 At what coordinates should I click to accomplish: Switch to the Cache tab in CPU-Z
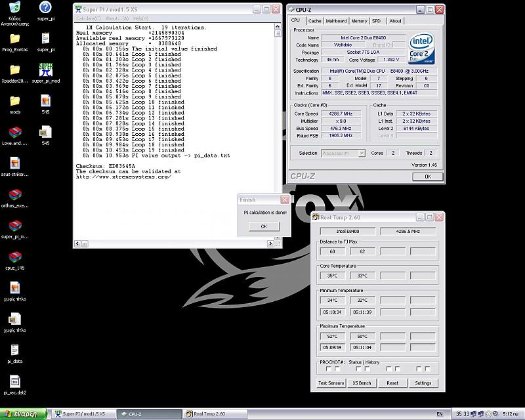[315, 21]
